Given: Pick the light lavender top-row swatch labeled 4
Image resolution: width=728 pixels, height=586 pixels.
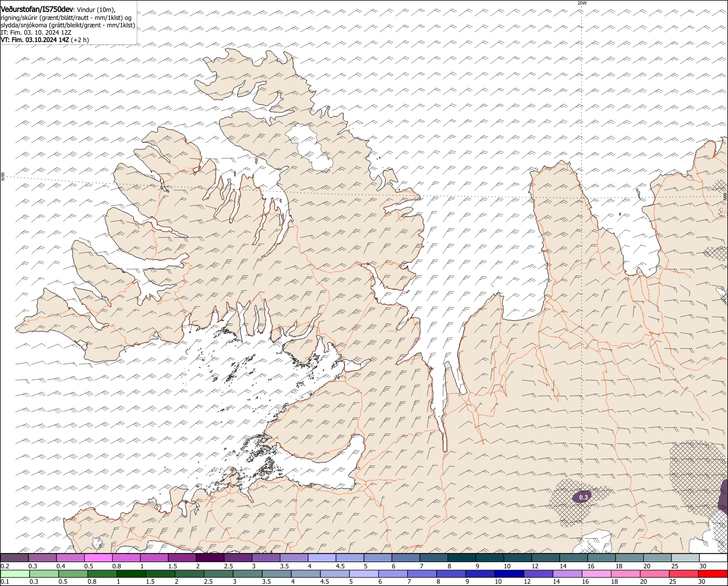Looking at the screenshot, I should tap(322, 558).
